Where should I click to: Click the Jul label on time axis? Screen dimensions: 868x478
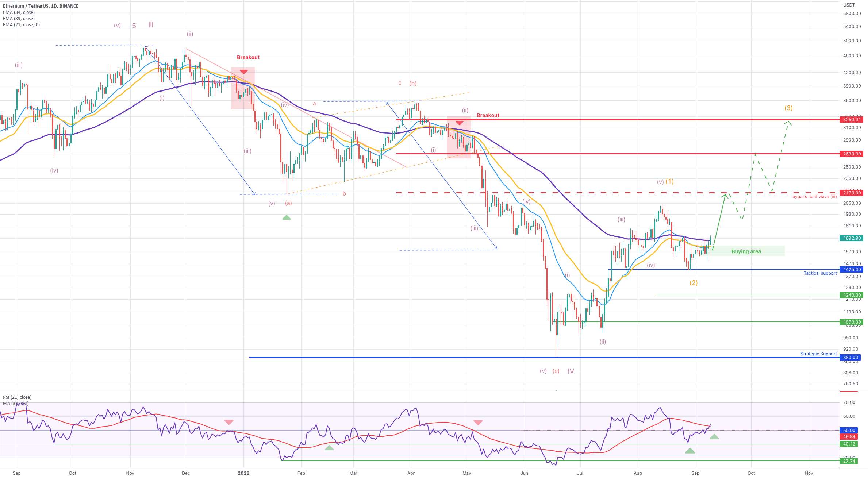580,473
